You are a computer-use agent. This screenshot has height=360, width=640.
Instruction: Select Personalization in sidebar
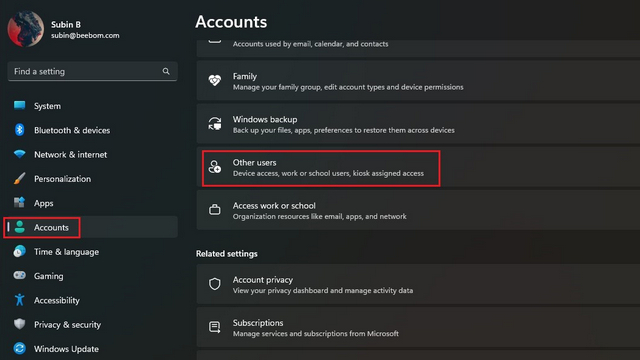[92, 179]
